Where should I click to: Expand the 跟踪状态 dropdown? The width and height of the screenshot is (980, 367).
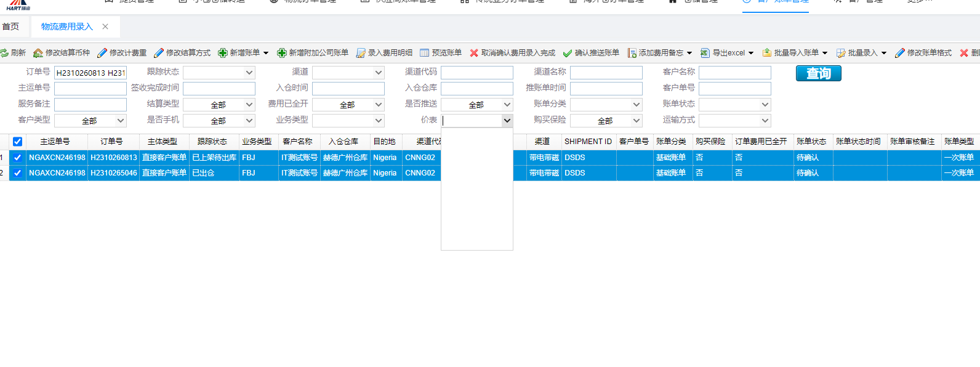[249, 73]
